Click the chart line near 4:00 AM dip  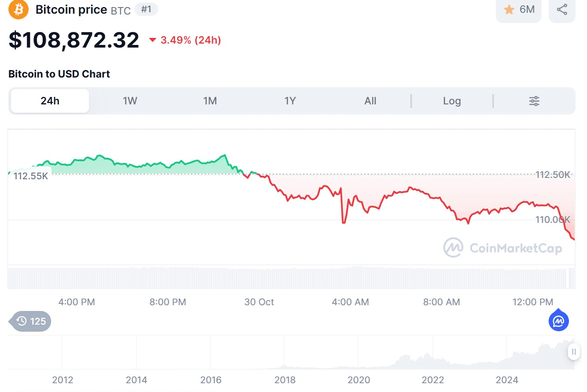point(343,222)
